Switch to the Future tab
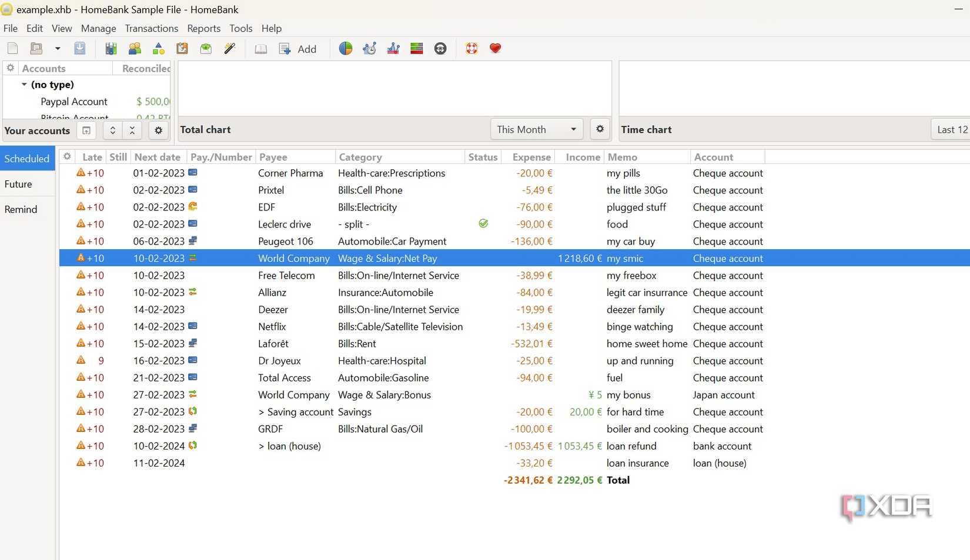This screenshot has width=970, height=560. pyautogui.click(x=18, y=185)
